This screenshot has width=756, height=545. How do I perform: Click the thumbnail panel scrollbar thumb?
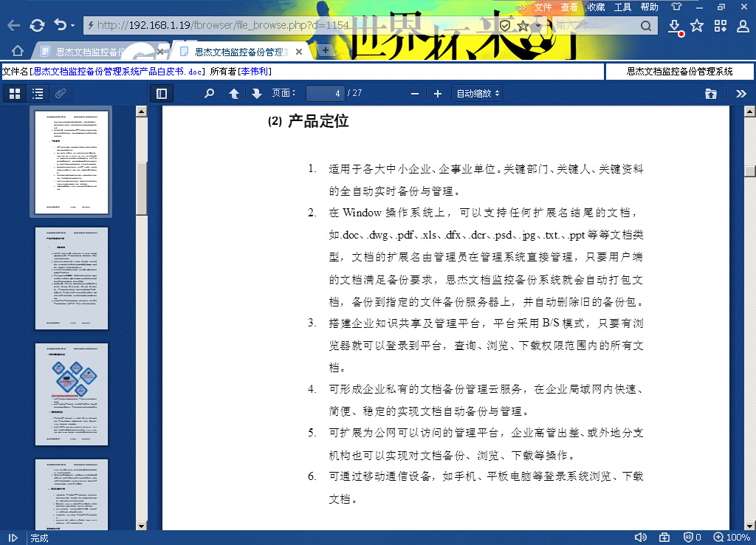[141, 188]
